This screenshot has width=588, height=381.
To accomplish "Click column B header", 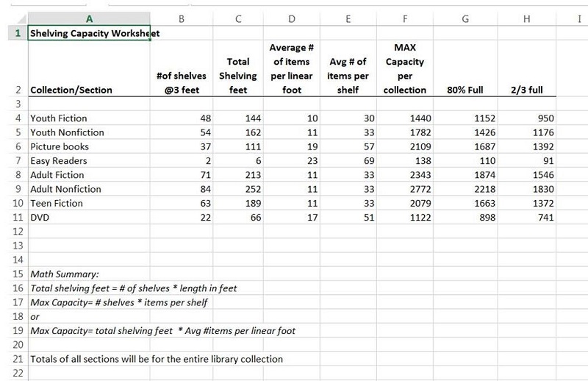I will coord(181,19).
